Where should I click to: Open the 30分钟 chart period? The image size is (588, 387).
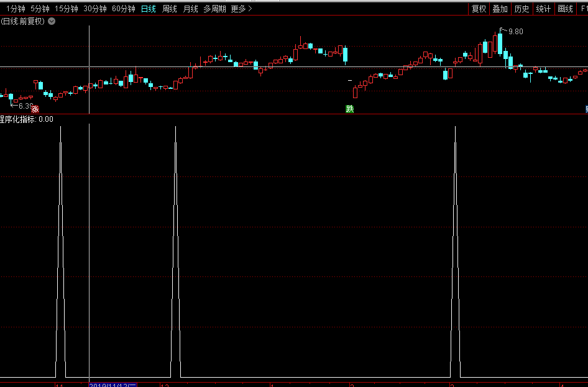pos(95,9)
